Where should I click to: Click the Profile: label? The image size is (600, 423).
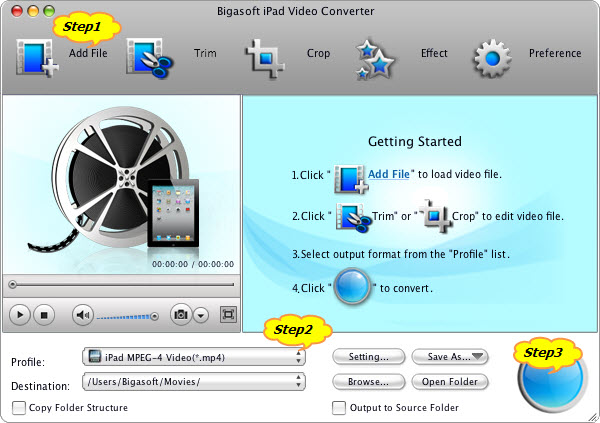28,362
